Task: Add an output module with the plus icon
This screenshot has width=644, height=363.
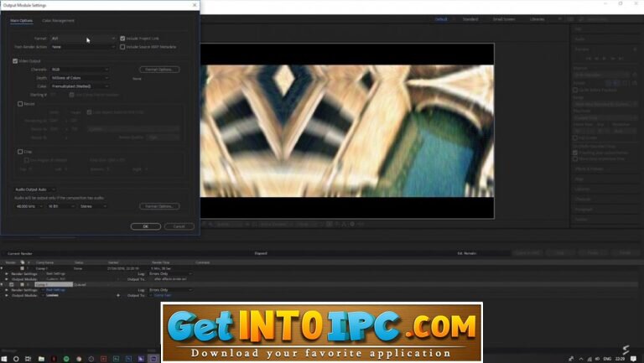Action: tap(118, 295)
